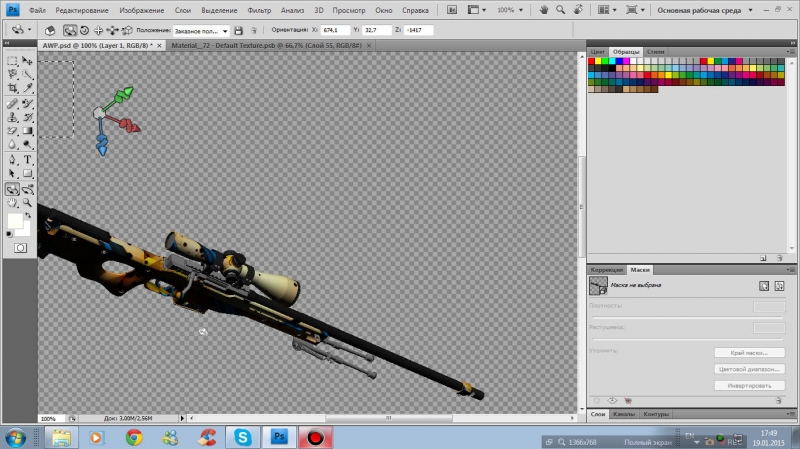This screenshot has width=800, height=449.
Task: Select the Gradient tool
Action: [27, 131]
